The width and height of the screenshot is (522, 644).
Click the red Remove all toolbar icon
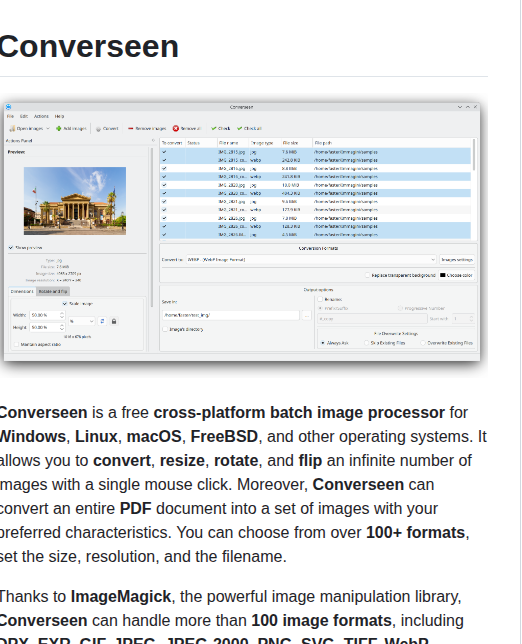(176, 129)
